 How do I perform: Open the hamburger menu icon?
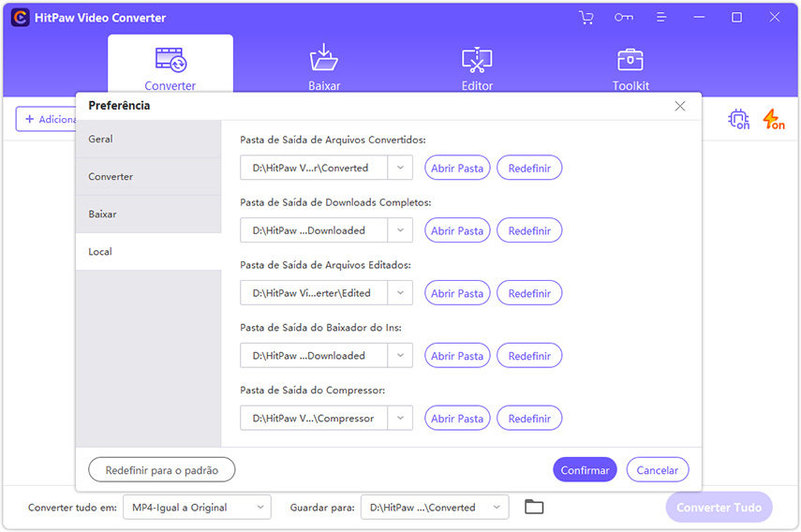coord(661,18)
